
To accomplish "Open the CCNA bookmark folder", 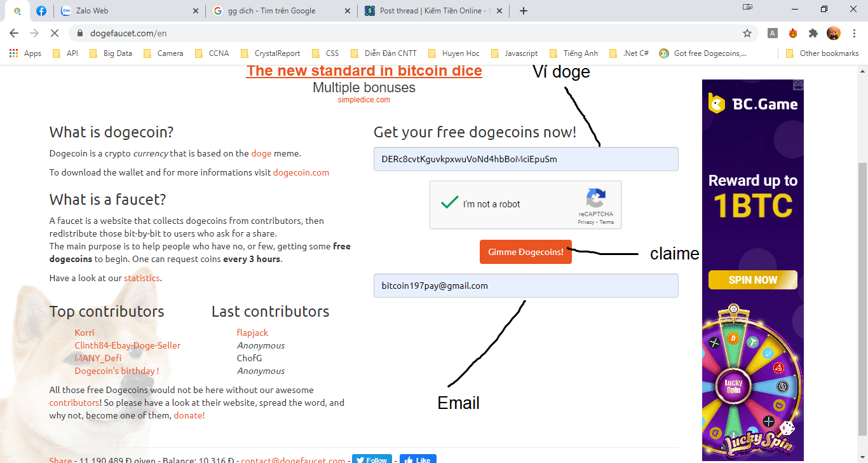I will pyautogui.click(x=212, y=53).
